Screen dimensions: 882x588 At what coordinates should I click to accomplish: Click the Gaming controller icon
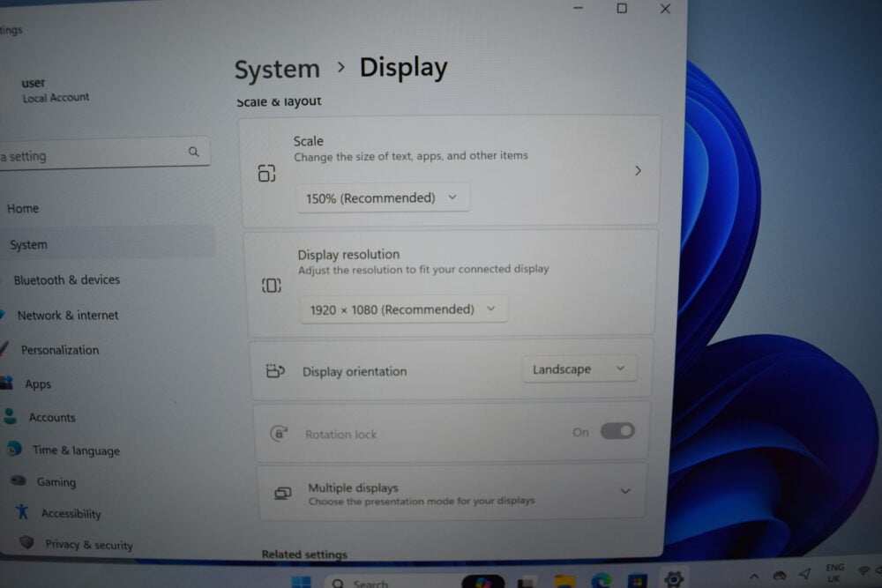[x=19, y=480]
